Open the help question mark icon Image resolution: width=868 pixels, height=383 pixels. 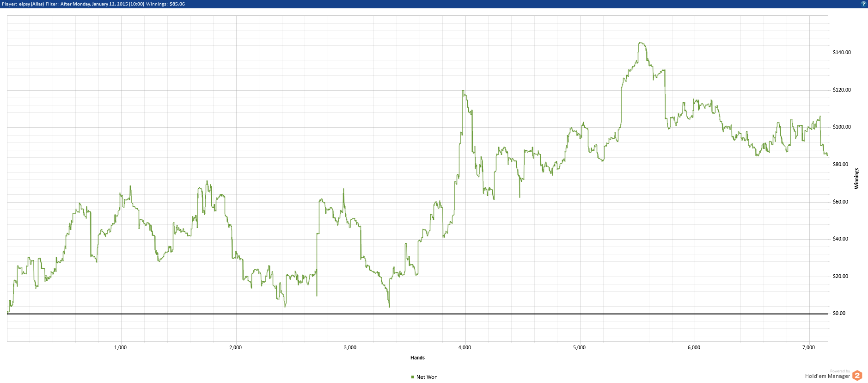tap(863, 4)
